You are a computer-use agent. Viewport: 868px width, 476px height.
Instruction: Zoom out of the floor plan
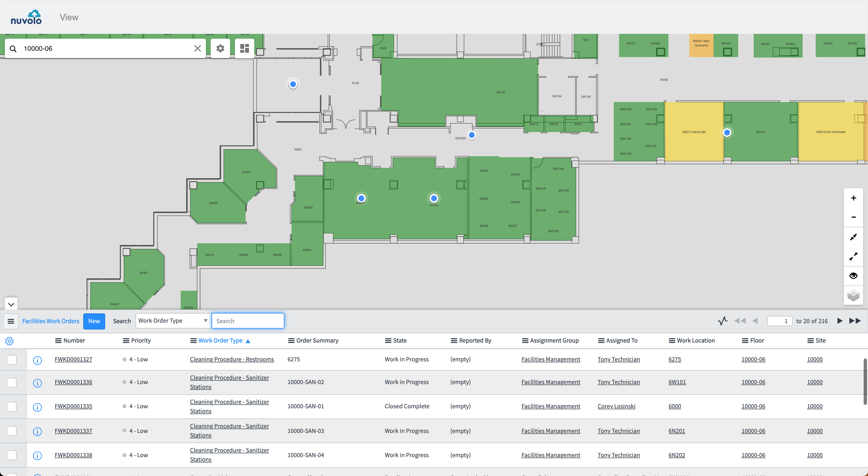(x=853, y=217)
